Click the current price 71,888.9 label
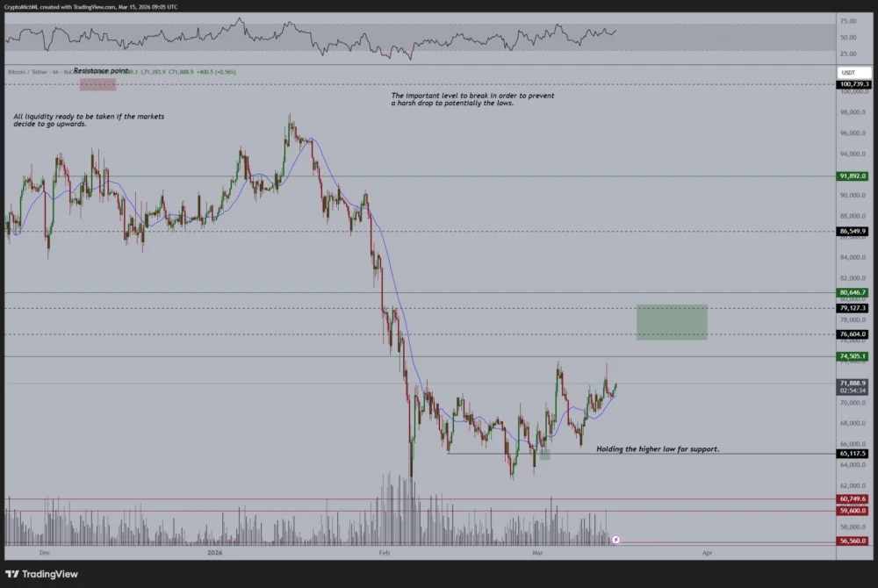This screenshot has height=588, width=878. 853,384
